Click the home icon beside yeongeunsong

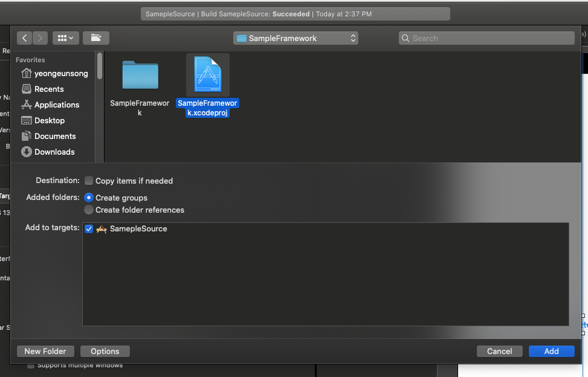click(26, 73)
